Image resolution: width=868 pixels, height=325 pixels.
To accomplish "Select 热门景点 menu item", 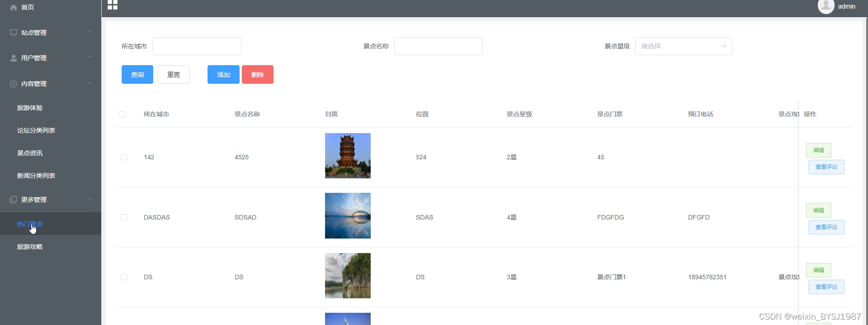I will click(51, 224).
